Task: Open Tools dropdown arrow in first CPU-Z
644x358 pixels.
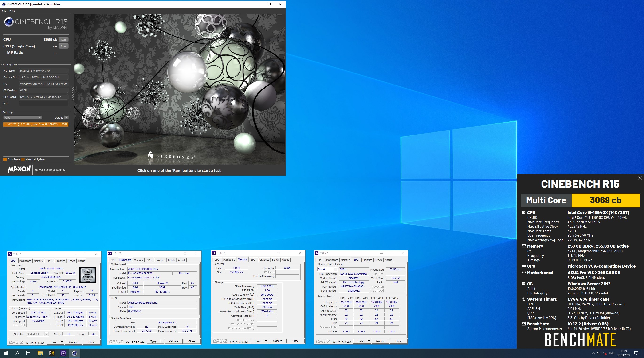Action: (x=62, y=342)
